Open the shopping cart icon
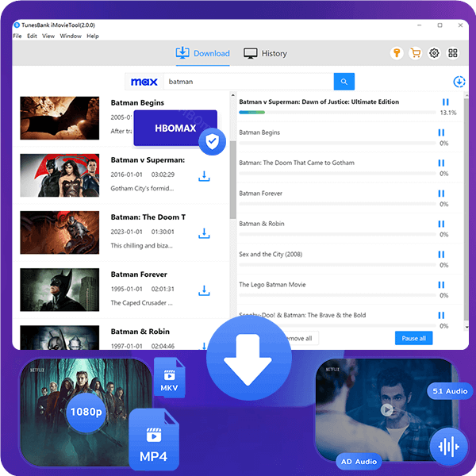 click(x=415, y=53)
